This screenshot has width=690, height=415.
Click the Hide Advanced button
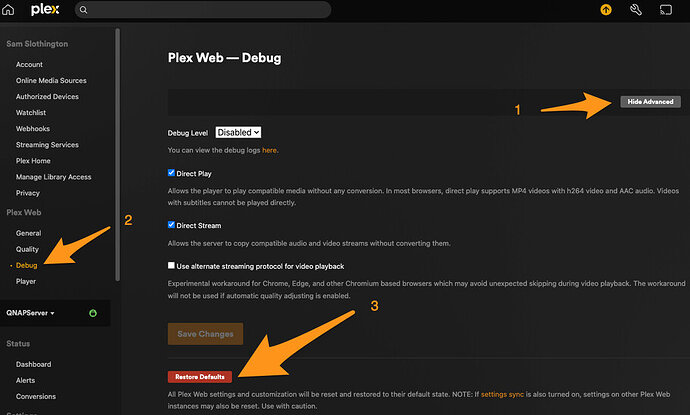(x=650, y=102)
